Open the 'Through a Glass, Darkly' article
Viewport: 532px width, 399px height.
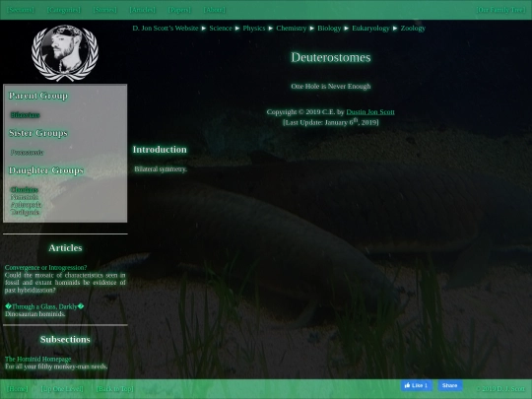click(x=44, y=306)
